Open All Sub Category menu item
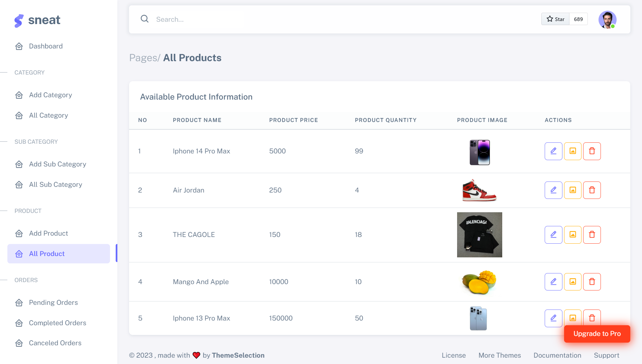Screen dimensions: 642x364 (56, 185)
